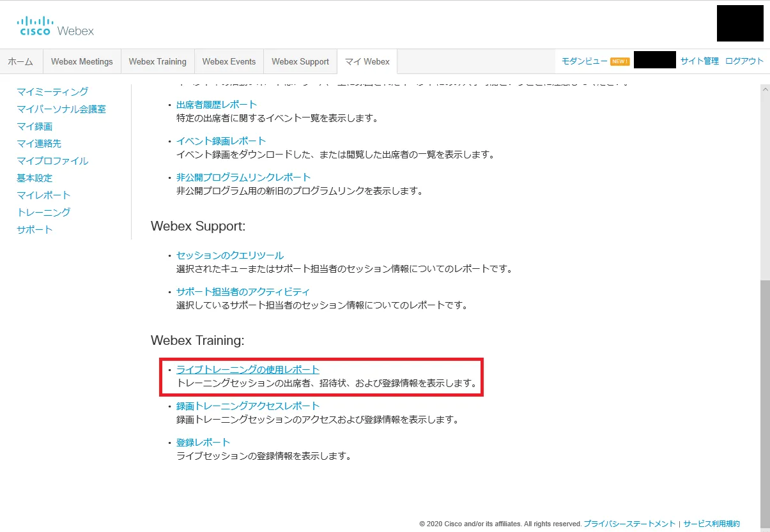Open イベント録画レポート
The image size is (770, 532).
[221, 141]
